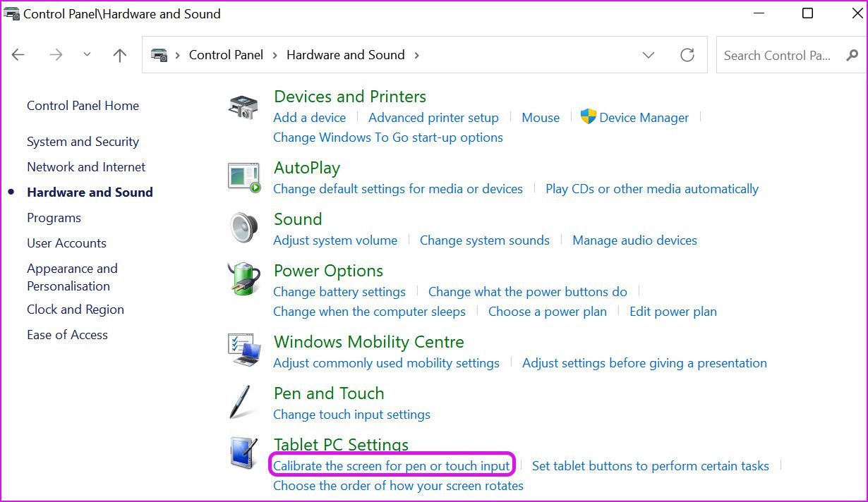868x502 pixels.
Task: Open Calibrate the screen for pen input
Action: pyautogui.click(x=392, y=465)
